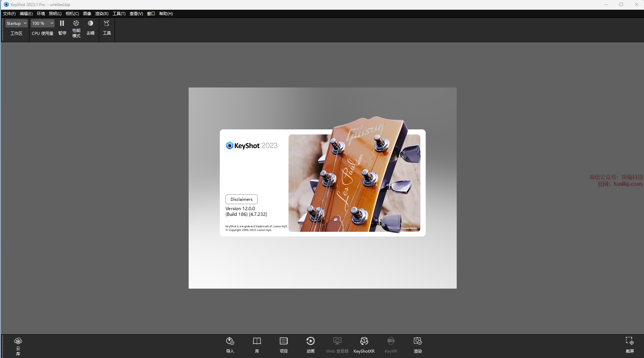Toggle Performance Mode (性能模式)
The height and width of the screenshot is (358, 644).
(76, 28)
